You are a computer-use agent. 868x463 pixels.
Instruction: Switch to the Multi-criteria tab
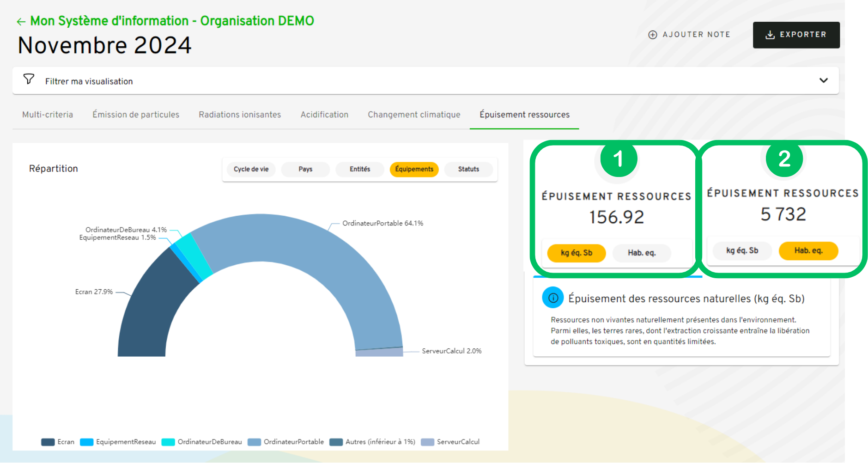[x=48, y=115]
